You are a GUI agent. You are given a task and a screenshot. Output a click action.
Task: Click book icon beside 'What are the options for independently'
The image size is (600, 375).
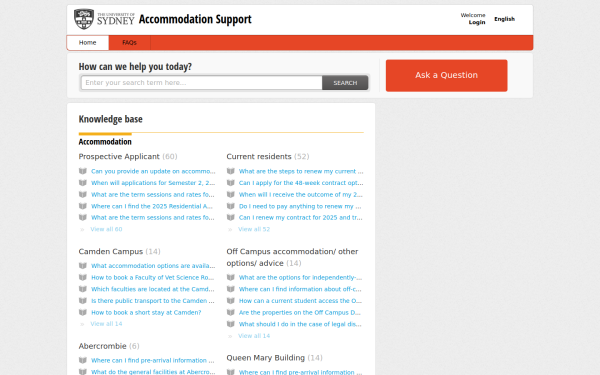coord(231,277)
